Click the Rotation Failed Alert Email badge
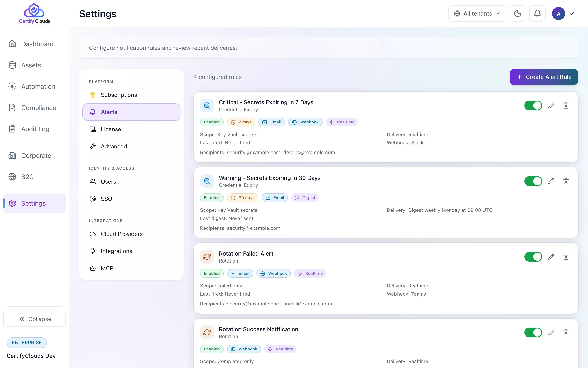 tap(240, 273)
